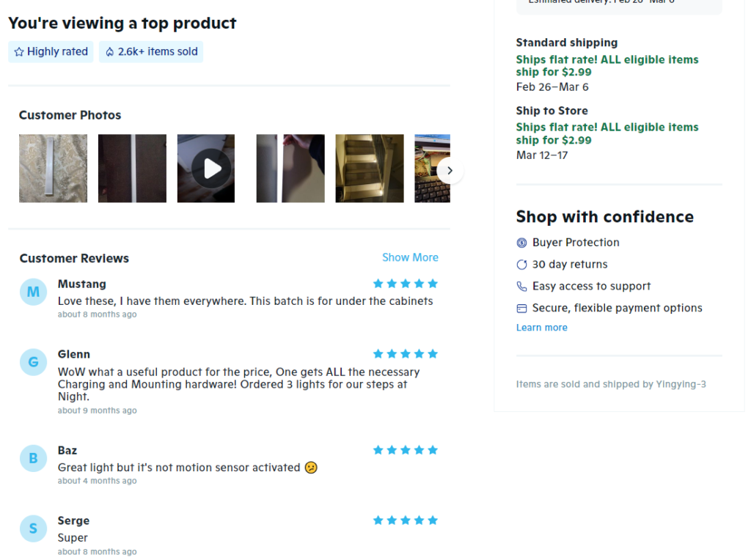
Task: Open Serge's reviewer avatar
Action: pos(33,528)
